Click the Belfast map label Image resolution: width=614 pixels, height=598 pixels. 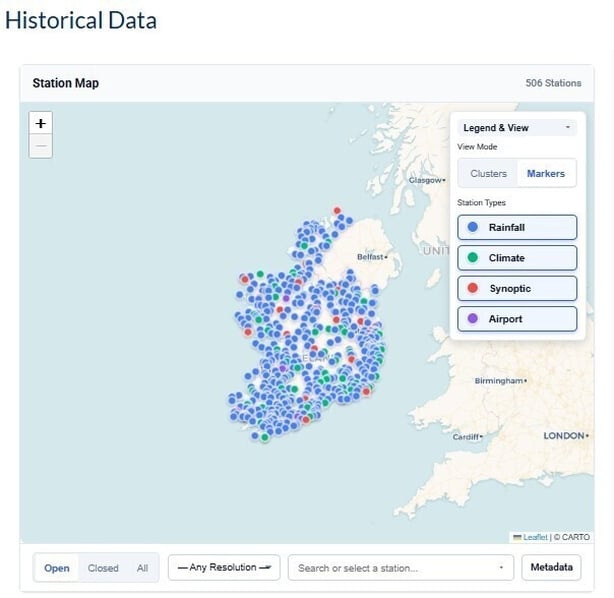click(370, 257)
